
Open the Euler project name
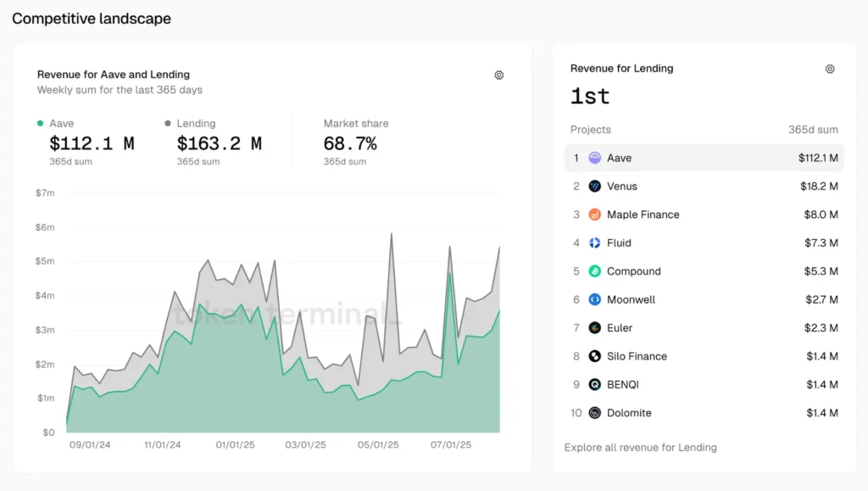pyautogui.click(x=620, y=327)
